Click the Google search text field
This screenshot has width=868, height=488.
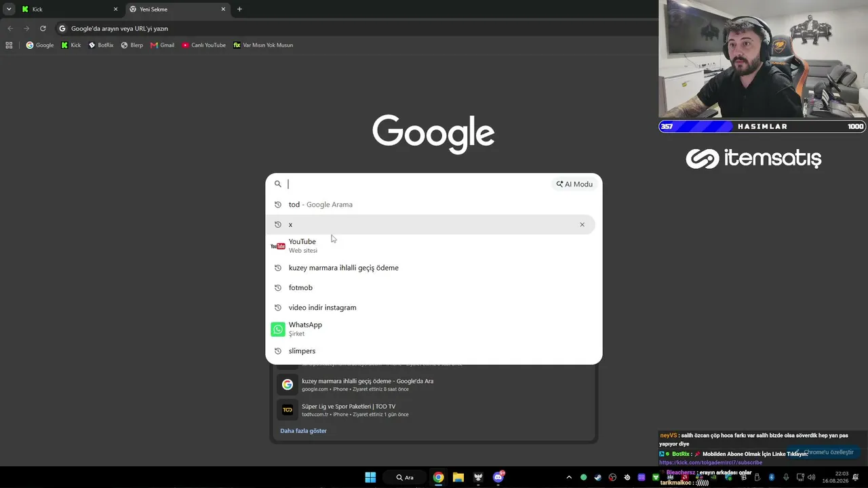pos(418,184)
